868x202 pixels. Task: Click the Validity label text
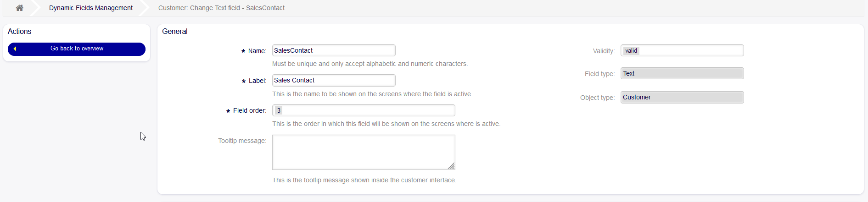(x=603, y=51)
